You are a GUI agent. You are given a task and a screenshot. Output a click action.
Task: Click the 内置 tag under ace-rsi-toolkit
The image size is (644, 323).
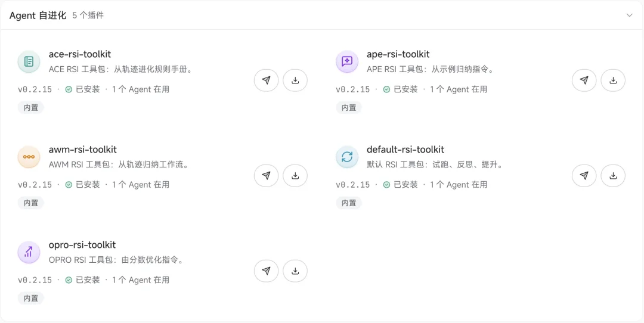(x=31, y=107)
